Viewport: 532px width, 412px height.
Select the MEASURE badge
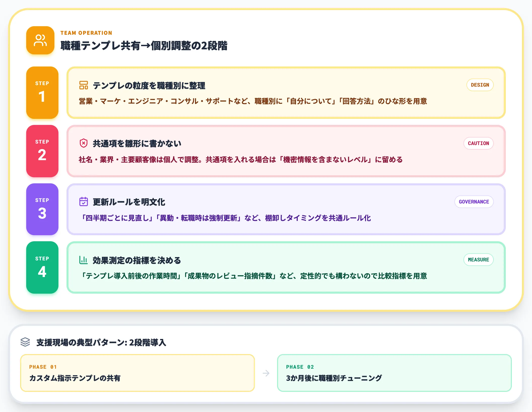(x=478, y=260)
